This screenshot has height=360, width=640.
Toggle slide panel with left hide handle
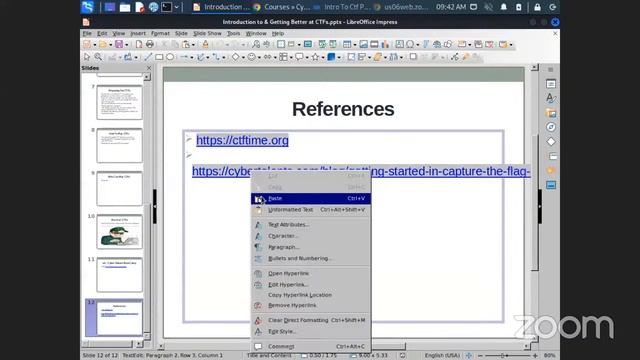(155, 206)
